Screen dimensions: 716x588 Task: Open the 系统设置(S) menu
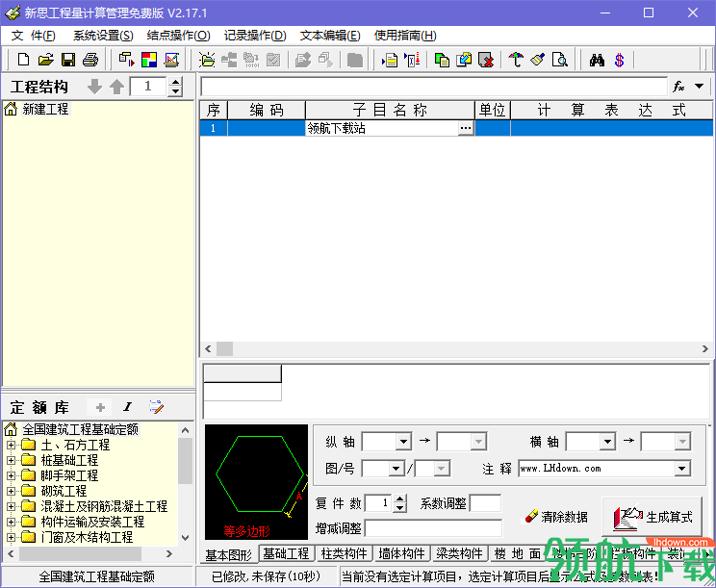point(103,36)
